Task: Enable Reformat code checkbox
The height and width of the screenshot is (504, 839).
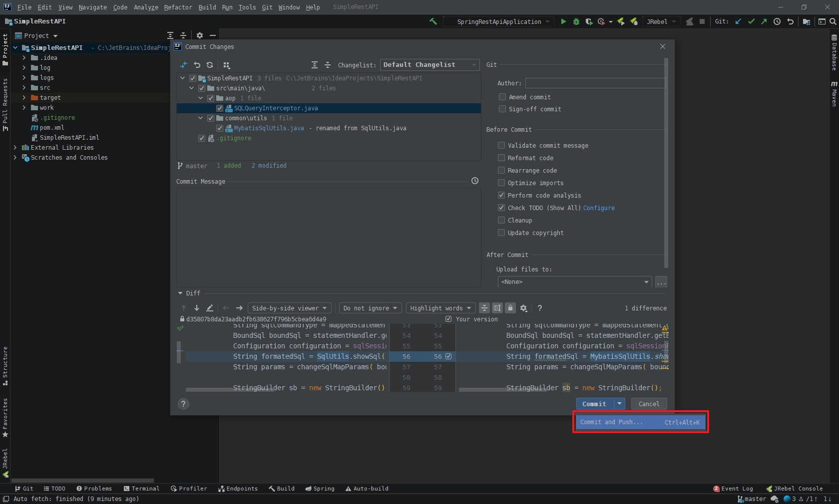Action: click(x=501, y=158)
